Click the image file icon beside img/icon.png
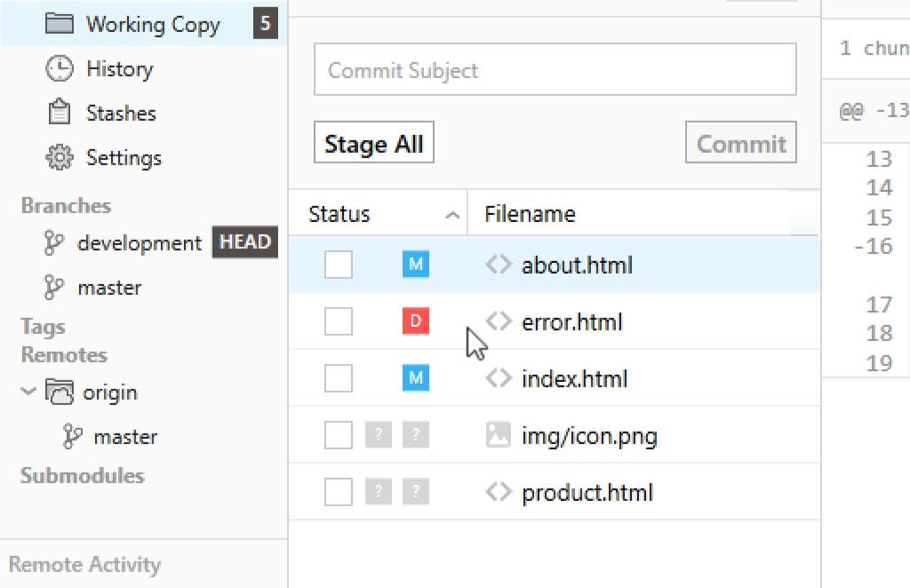Viewport: 910px width, 588px height. (499, 435)
